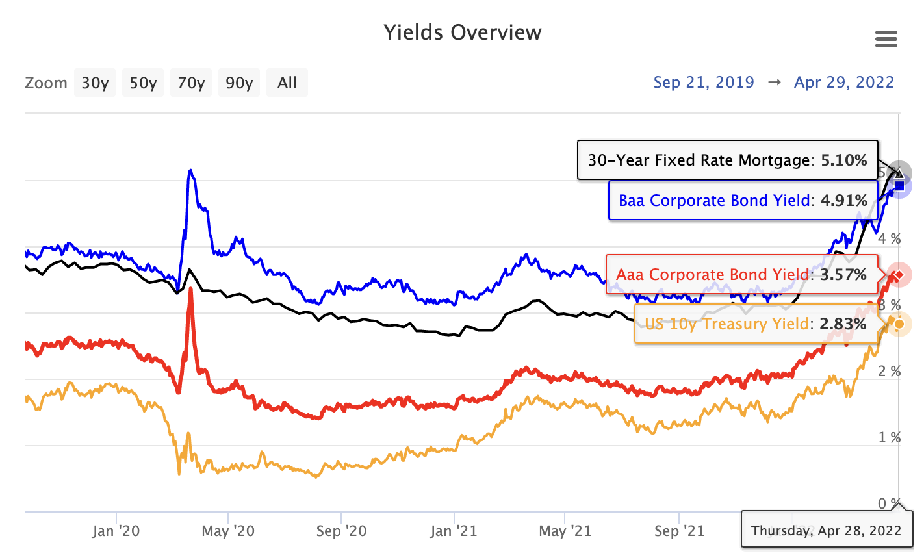Click the 30-Year Fixed Rate Mortgage tooltip

point(727,160)
